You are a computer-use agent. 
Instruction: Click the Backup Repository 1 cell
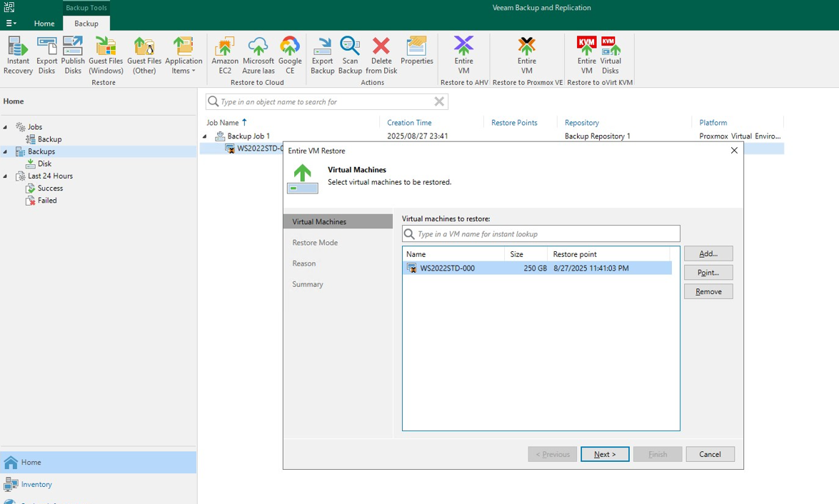pos(597,136)
